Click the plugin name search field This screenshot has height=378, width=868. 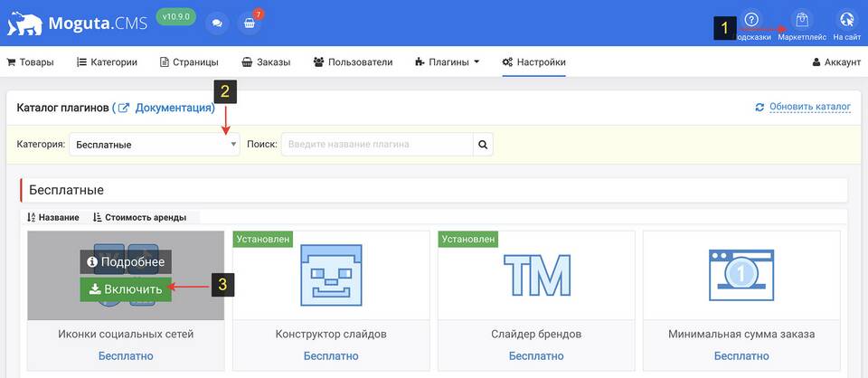[377, 144]
